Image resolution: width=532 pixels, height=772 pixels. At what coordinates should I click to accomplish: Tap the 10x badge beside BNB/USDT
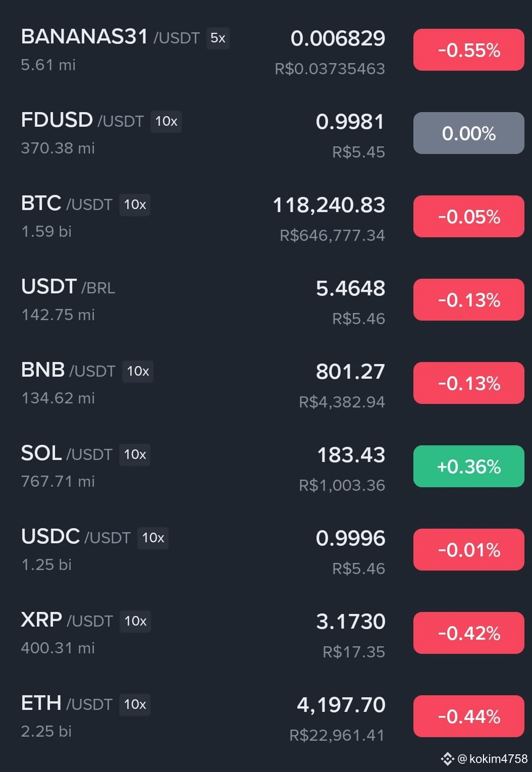point(138,371)
